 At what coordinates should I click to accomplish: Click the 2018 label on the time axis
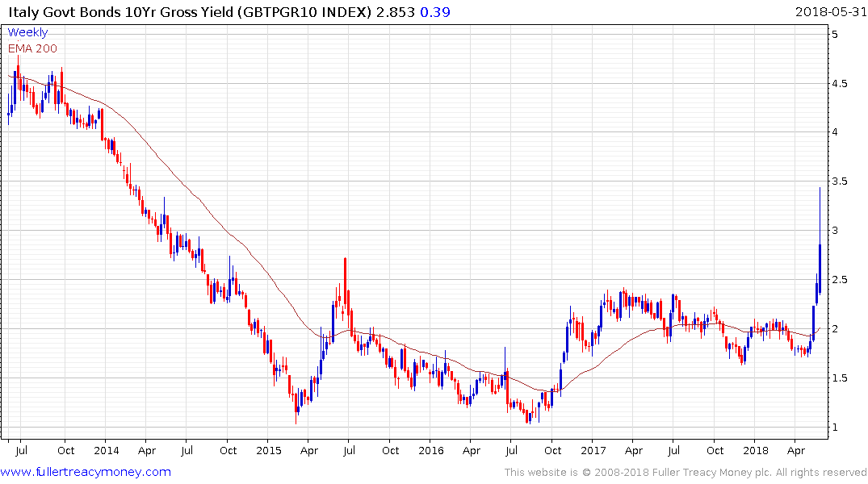(756, 449)
